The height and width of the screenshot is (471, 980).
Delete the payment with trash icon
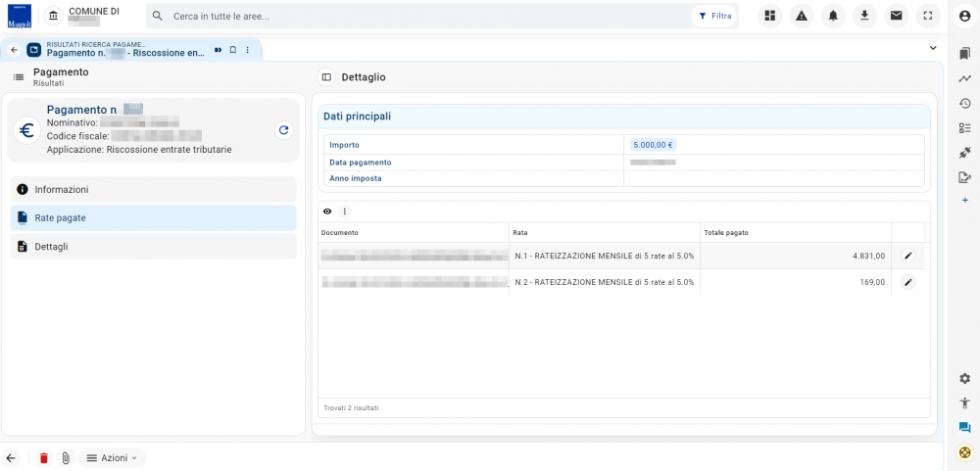pos(44,458)
